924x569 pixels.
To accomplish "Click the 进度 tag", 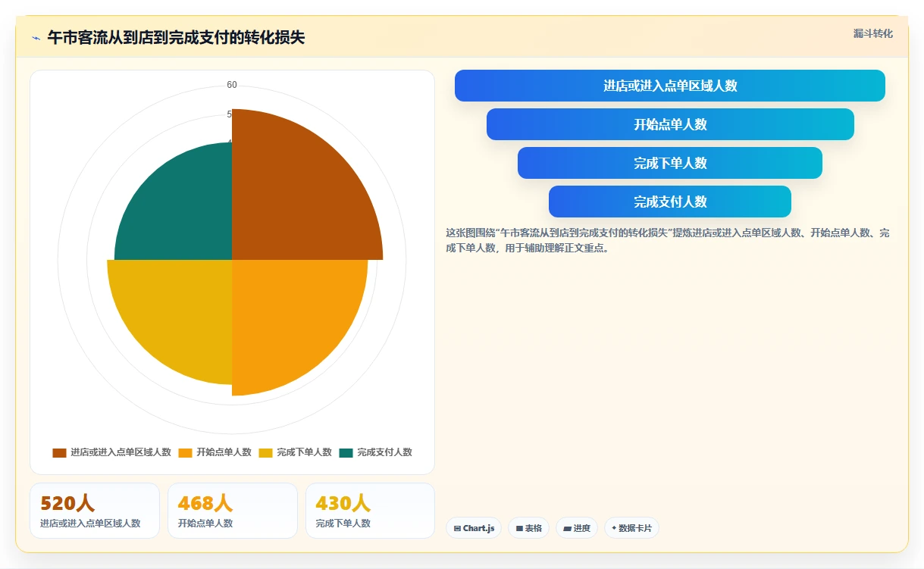I will pos(577,528).
